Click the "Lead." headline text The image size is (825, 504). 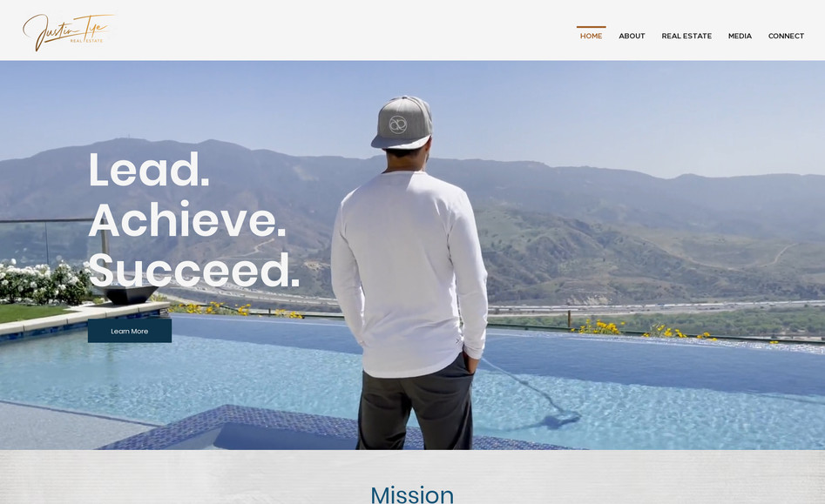coord(149,169)
